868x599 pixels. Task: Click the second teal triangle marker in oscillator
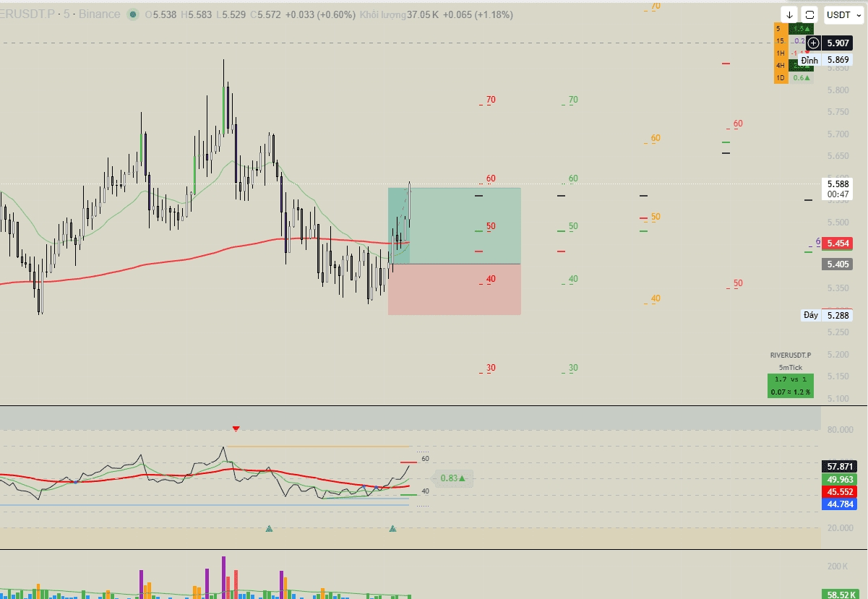click(392, 529)
